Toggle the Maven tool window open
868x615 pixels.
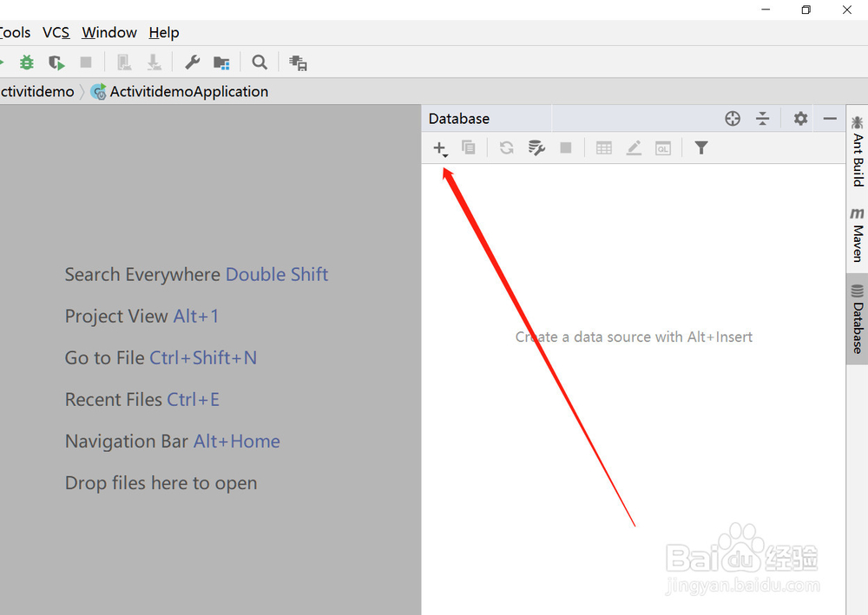click(856, 234)
